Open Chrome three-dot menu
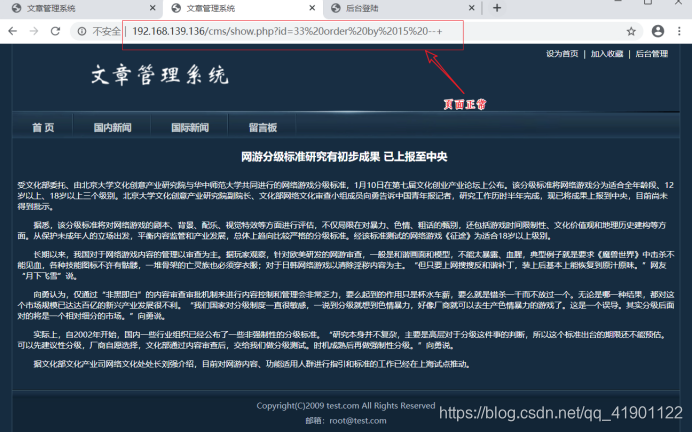The height and width of the screenshot is (432, 693). point(679,31)
